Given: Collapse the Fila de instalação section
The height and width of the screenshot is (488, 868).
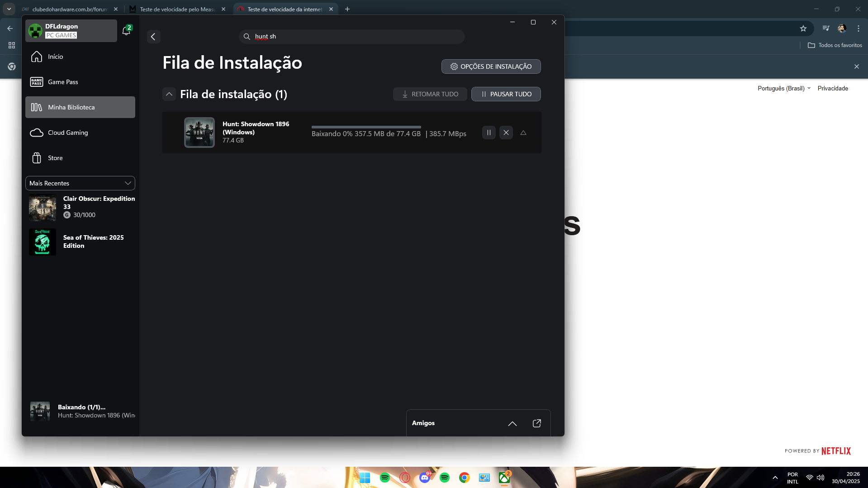Looking at the screenshot, I should tap(169, 94).
